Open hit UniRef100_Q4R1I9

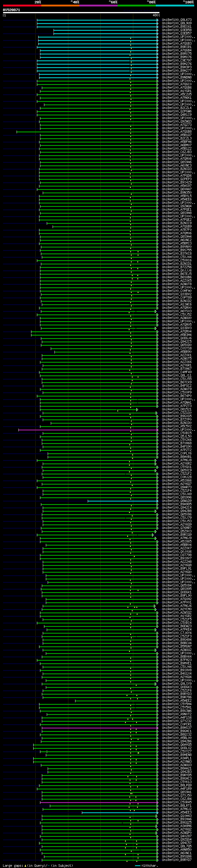[177, 115]
